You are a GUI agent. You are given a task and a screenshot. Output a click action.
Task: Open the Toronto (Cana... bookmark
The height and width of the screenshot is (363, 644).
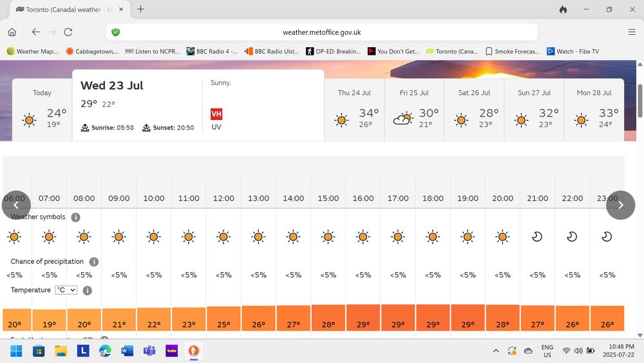point(452,52)
